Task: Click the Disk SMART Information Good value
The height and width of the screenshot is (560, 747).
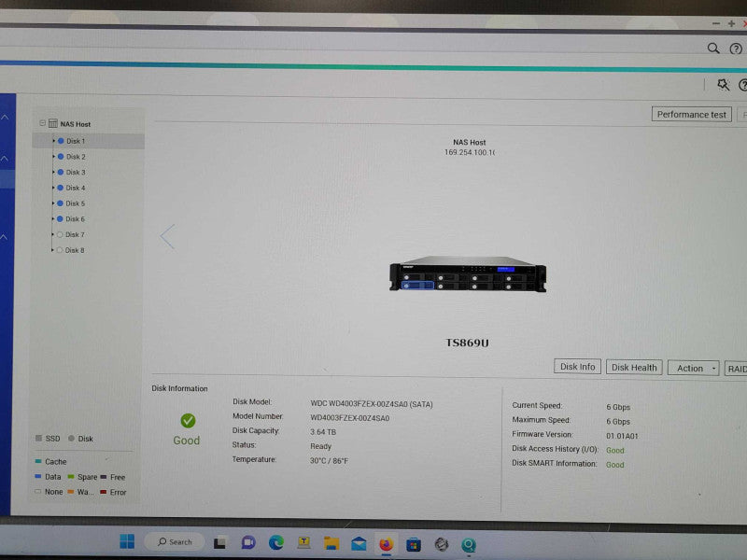Action: [x=615, y=465]
